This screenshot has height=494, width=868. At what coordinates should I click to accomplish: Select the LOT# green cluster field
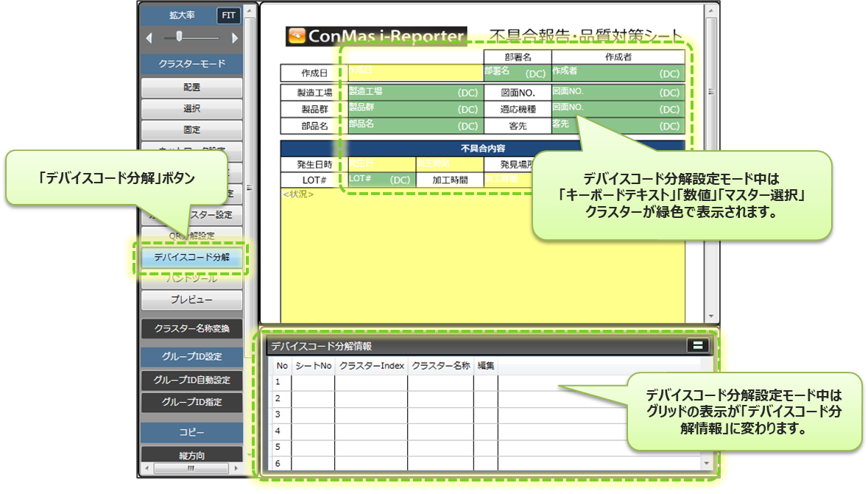381,180
